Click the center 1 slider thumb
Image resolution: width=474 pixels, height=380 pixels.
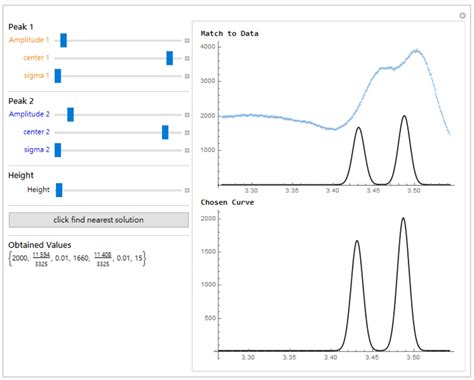point(169,58)
